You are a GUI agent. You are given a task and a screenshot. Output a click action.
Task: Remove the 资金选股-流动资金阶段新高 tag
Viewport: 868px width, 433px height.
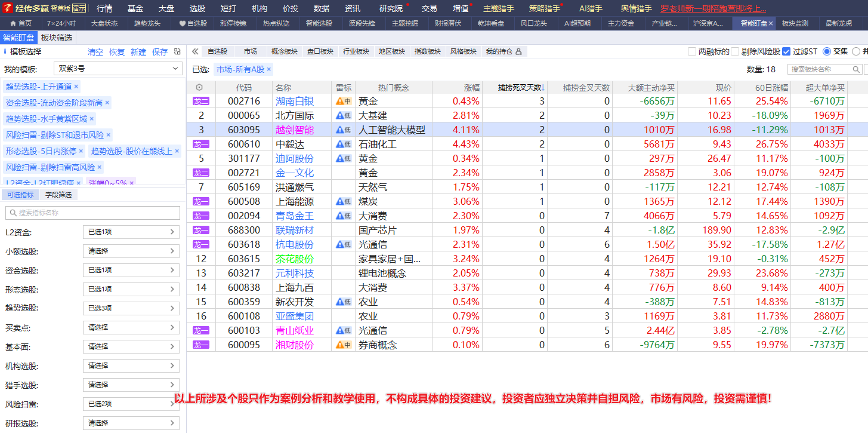pyautogui.click(x=107, y=103)
